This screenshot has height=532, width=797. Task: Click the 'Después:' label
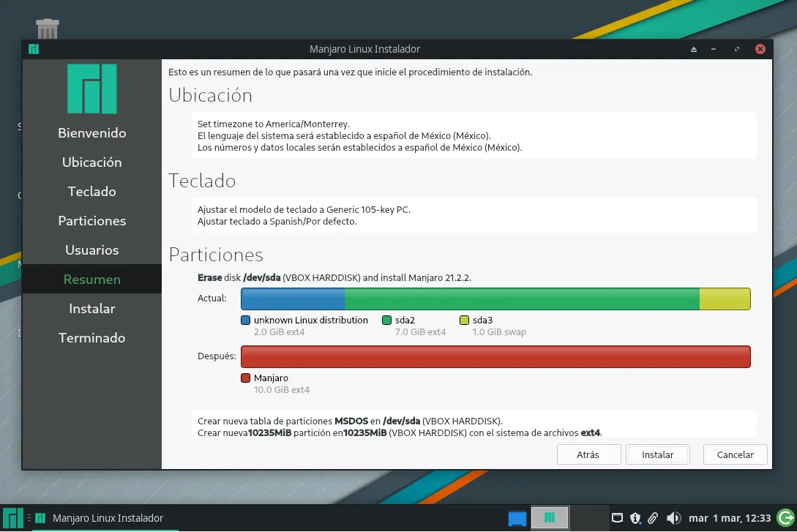coord(217,356)
